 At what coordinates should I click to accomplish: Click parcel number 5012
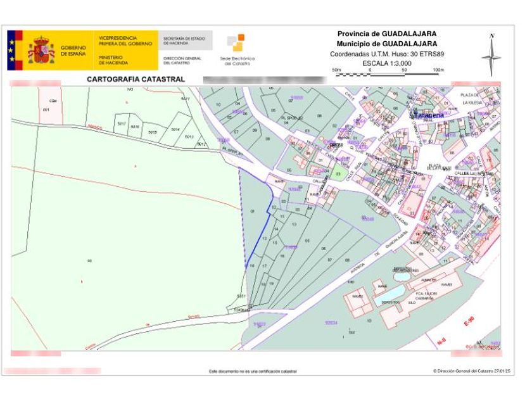(201, 144)
